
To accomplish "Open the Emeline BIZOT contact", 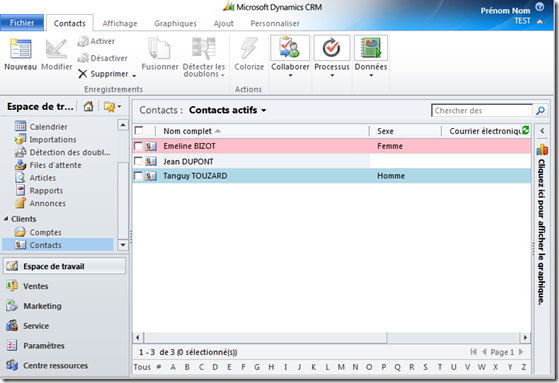I will (189, 146).
